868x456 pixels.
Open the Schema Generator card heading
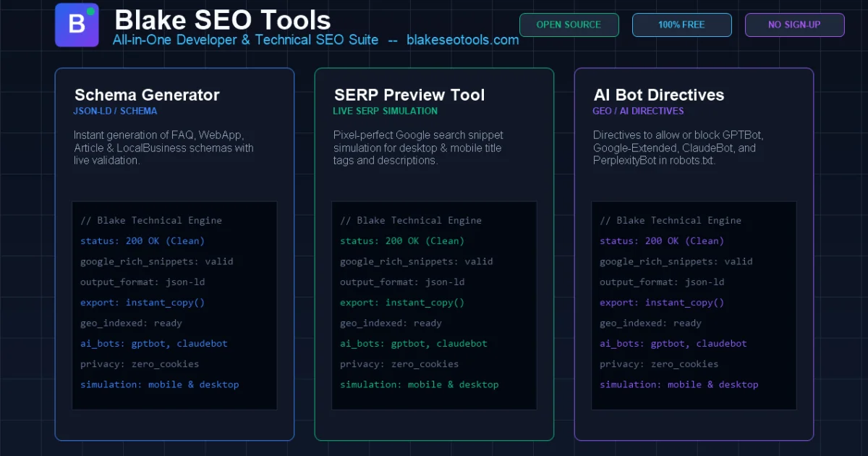click(147, 95)
